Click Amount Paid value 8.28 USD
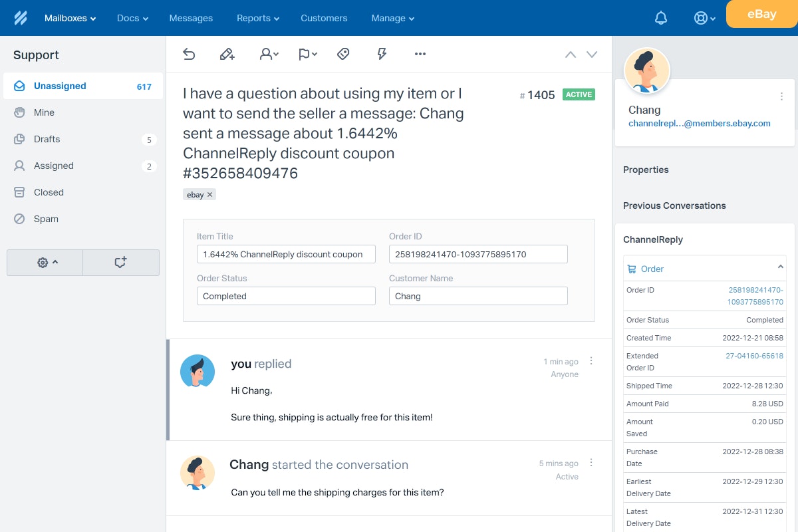 pos(767,404)
